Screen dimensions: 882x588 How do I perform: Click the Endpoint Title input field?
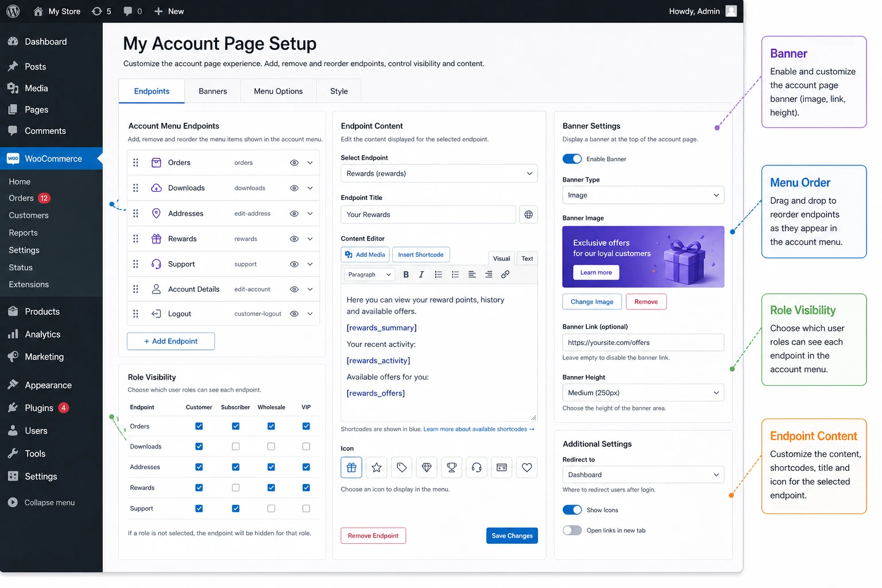(428, 214)
